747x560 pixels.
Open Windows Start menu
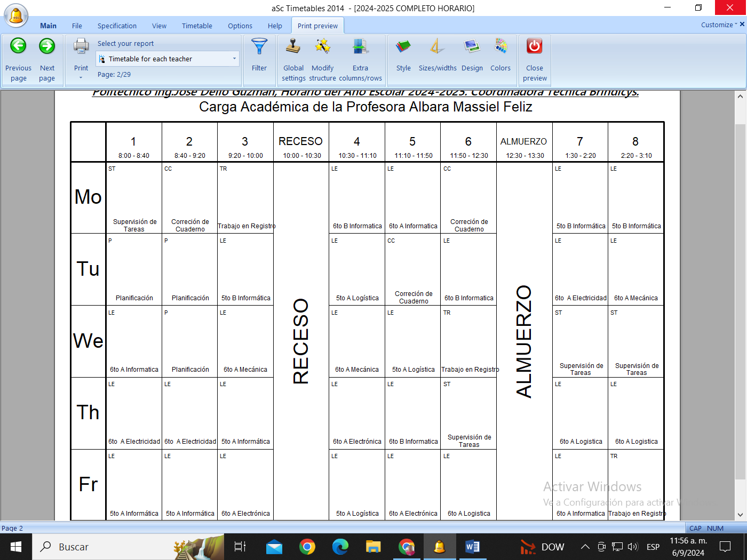point(16,547)
